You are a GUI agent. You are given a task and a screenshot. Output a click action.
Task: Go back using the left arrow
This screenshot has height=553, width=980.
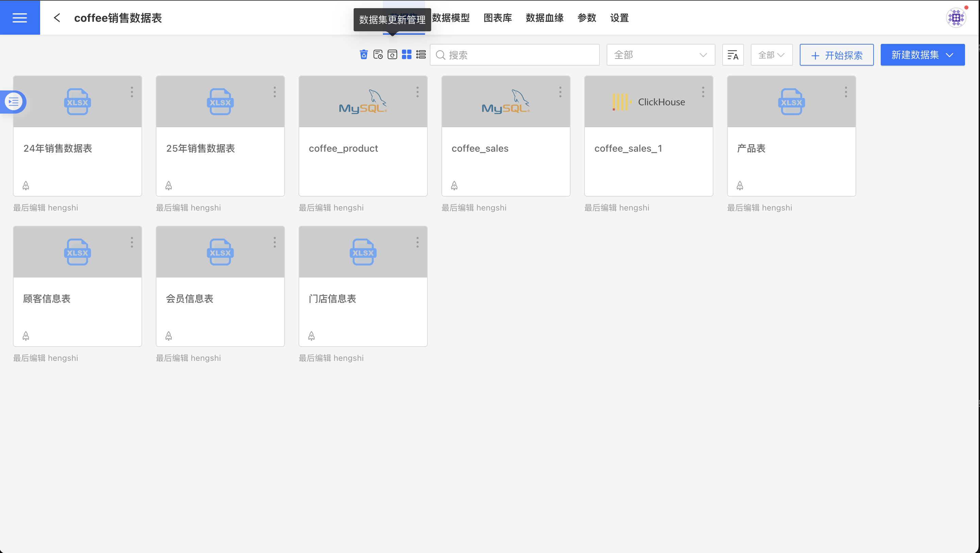point(57,18)
